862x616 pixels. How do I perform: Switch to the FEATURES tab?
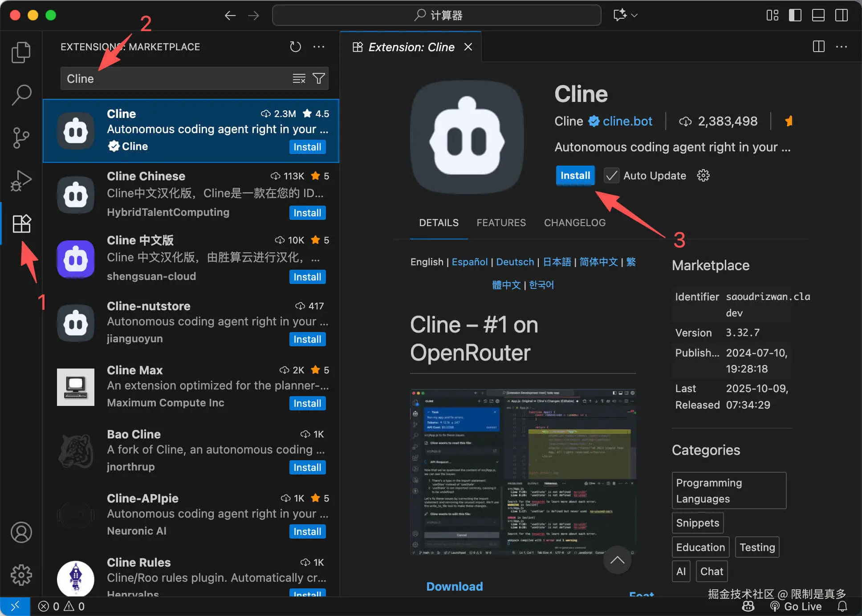[x=501, y=223]
